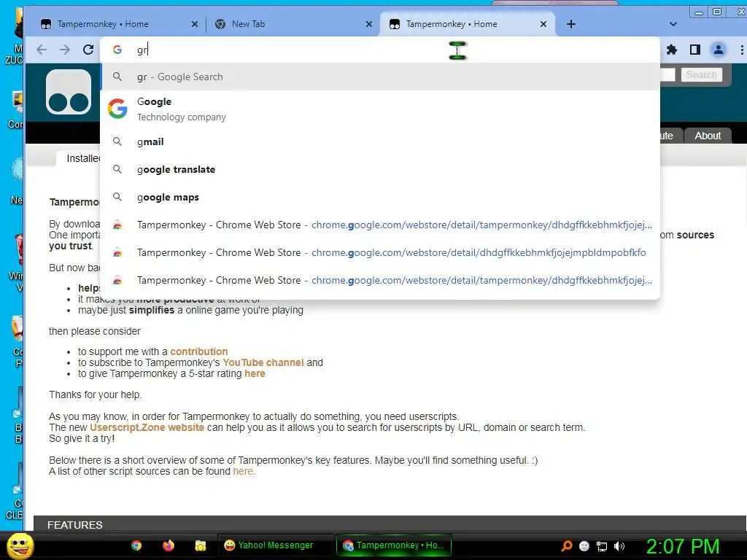
Task: Click the 2:07 PM clock
Action: (682, 545)
